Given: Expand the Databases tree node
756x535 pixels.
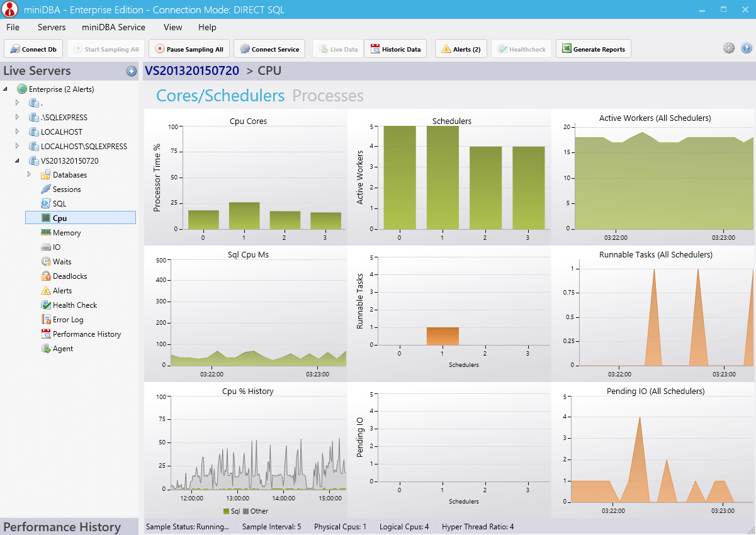Looking at the screenshot, I should (x=28, y=174).
